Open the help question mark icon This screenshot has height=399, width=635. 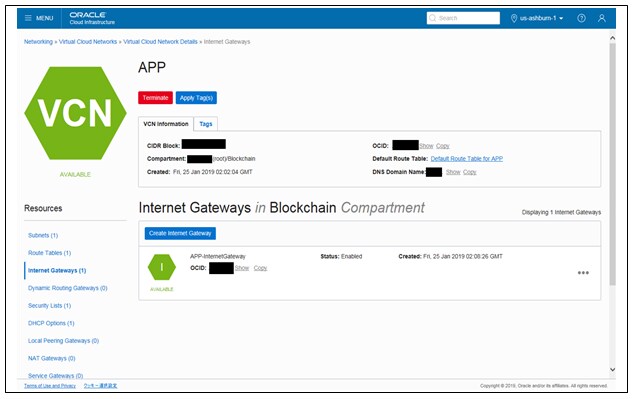[581, 18]
